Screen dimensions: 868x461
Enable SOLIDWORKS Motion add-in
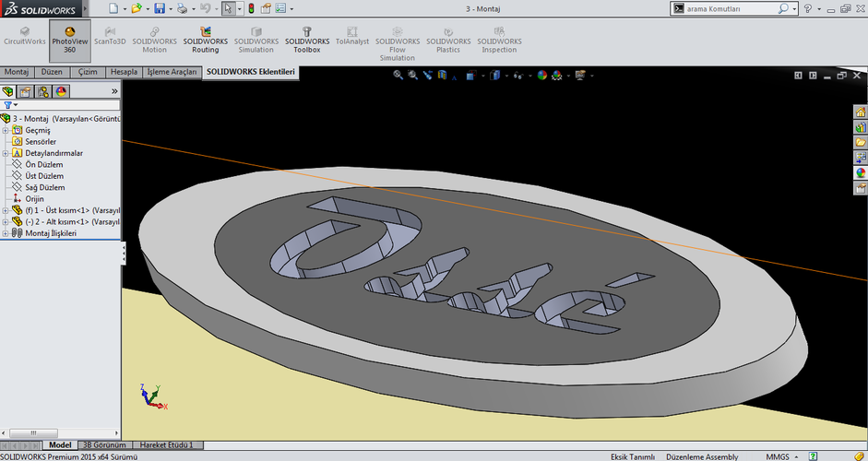coord(154,41)
